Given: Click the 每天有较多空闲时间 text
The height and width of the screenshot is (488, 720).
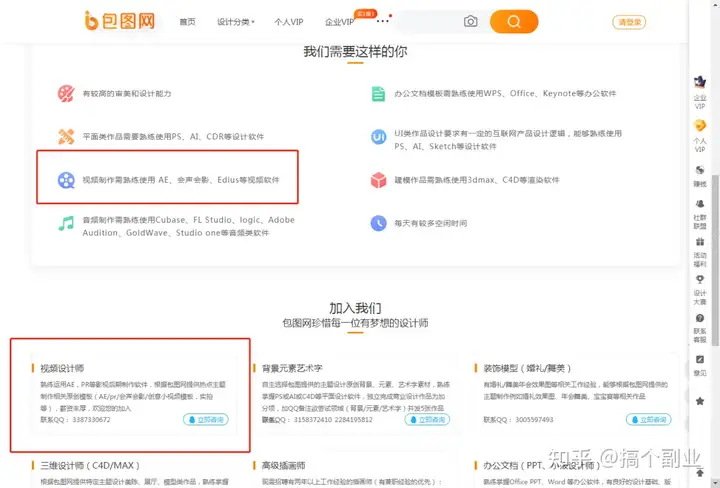Looking at the screenshot, I should click(431, 224).
